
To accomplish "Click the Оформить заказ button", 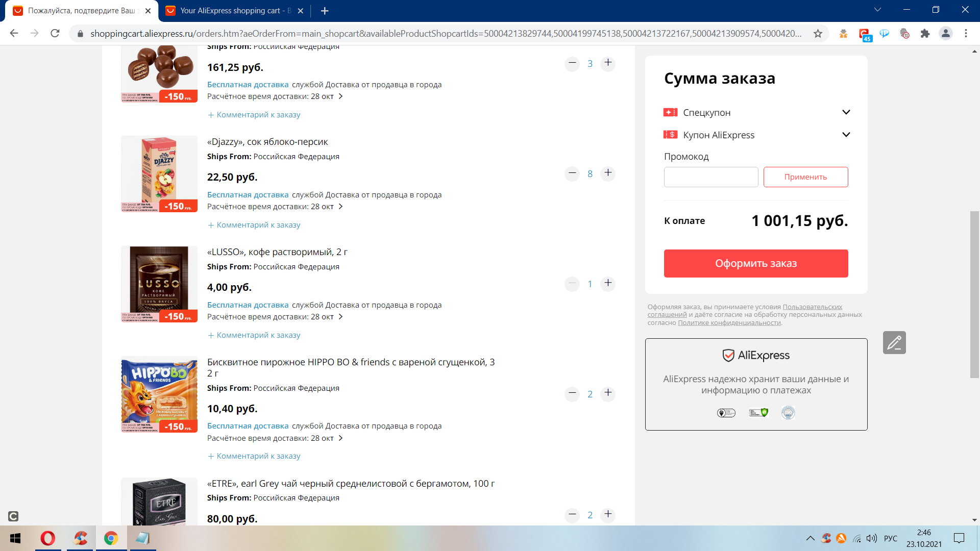I will pos(756,263).
